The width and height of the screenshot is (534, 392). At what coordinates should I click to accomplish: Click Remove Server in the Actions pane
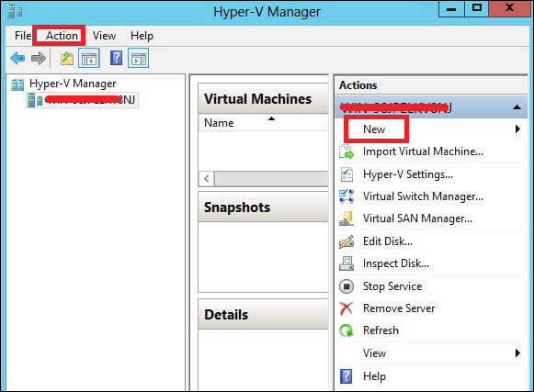pyautogui.click(x=399, y=308)
